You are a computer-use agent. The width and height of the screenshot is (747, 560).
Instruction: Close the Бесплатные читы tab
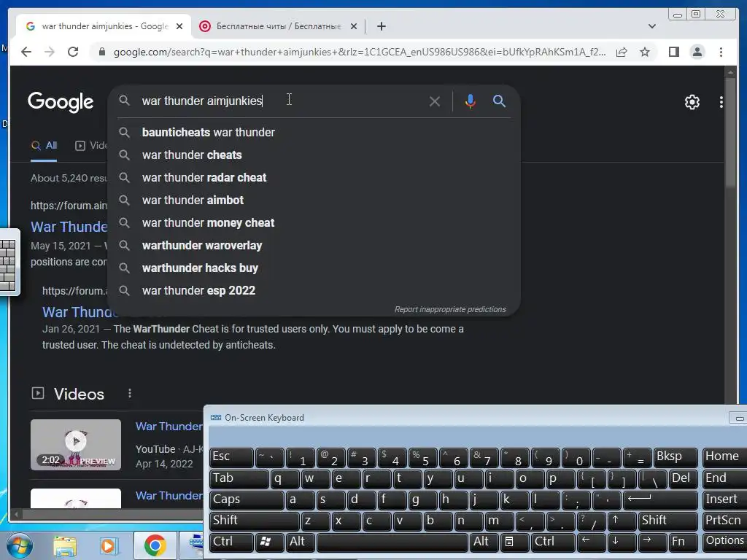(x=354, y=26)
